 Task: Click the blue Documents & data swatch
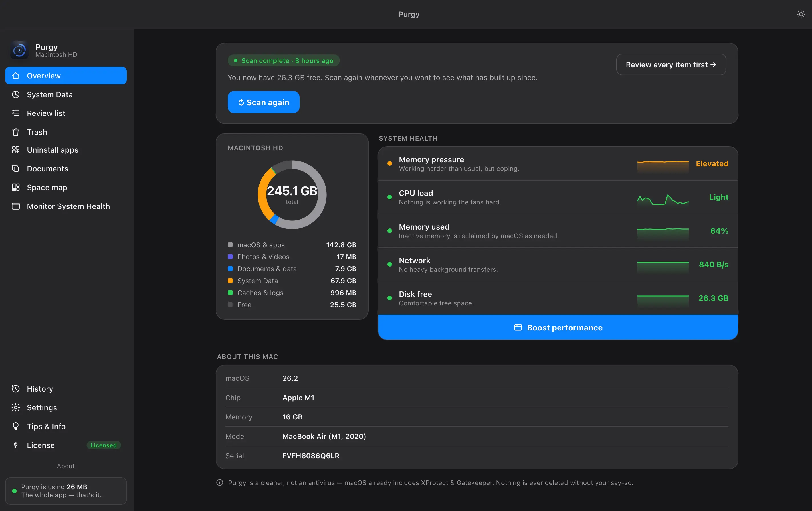pos(230,269)
